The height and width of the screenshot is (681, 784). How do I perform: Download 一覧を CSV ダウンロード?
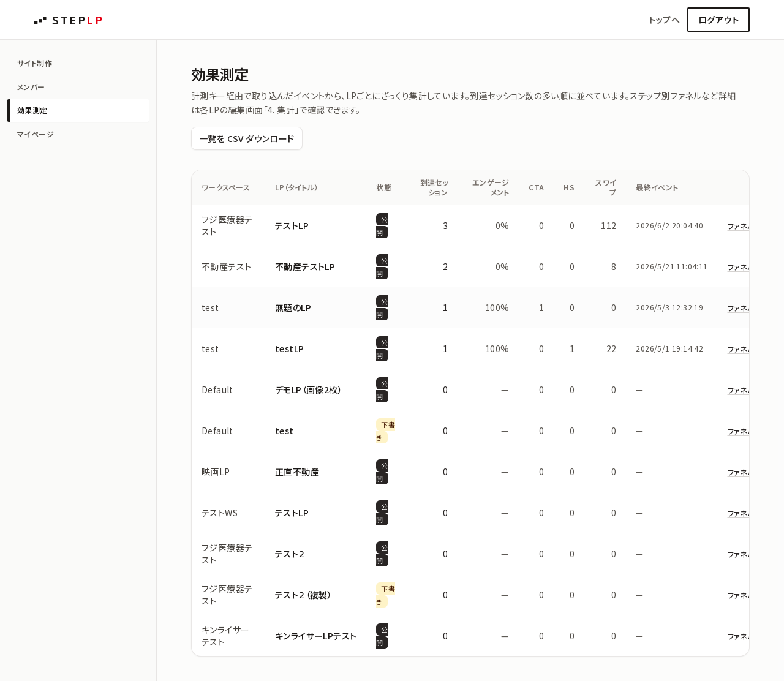pyautogui.click(x=247, y=138)
